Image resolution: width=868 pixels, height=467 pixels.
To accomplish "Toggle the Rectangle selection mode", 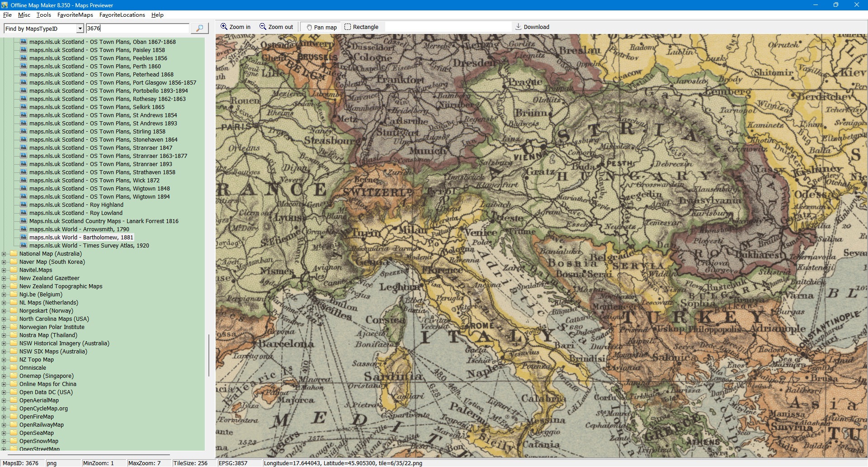I will coord(361,27).
